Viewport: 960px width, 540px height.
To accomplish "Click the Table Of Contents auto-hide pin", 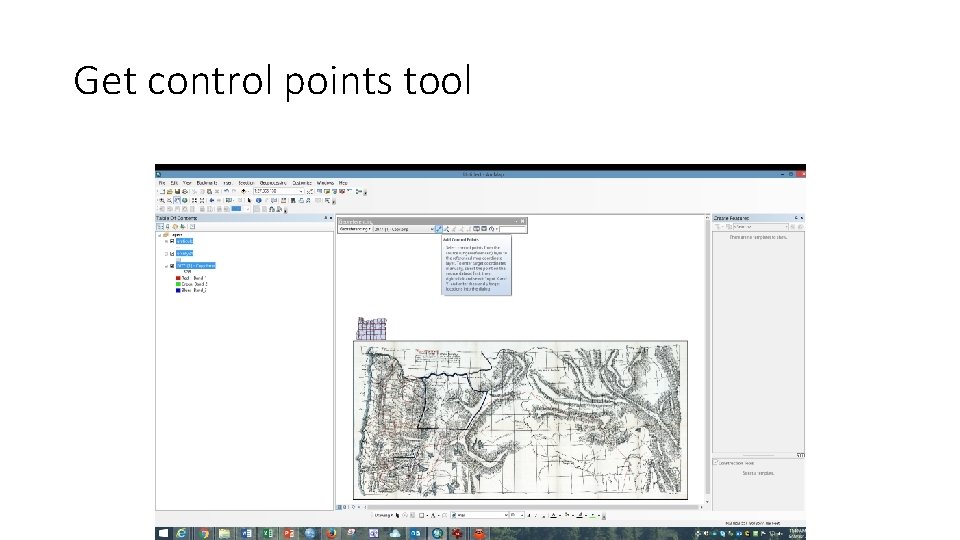I will click(325, 218).
